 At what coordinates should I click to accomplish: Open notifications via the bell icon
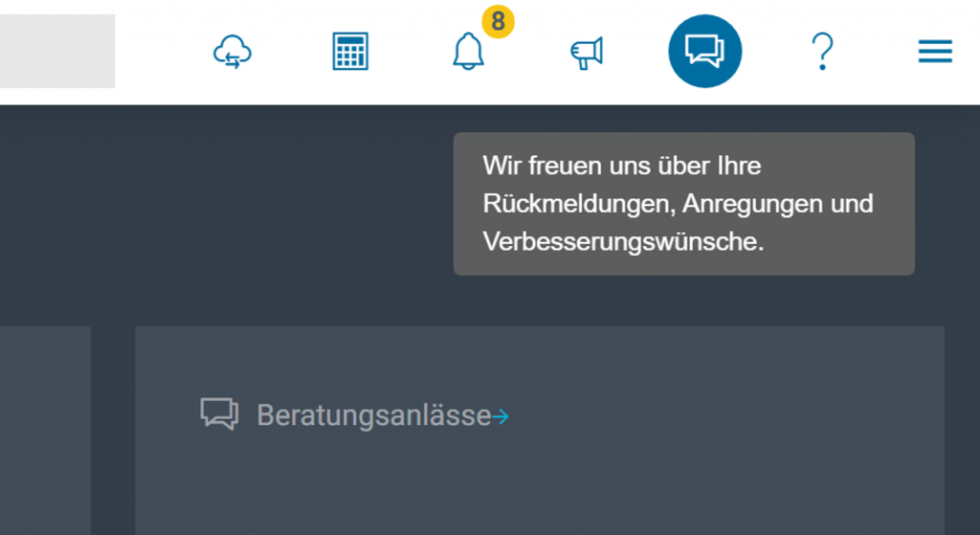click(x=468, y=52)
